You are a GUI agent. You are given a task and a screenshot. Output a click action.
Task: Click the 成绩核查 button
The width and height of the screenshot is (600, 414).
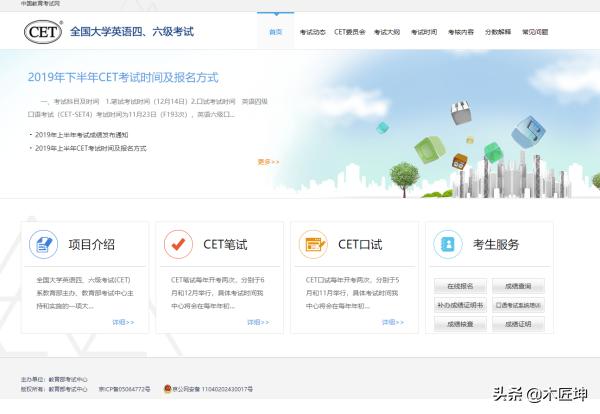coord(460,324)
